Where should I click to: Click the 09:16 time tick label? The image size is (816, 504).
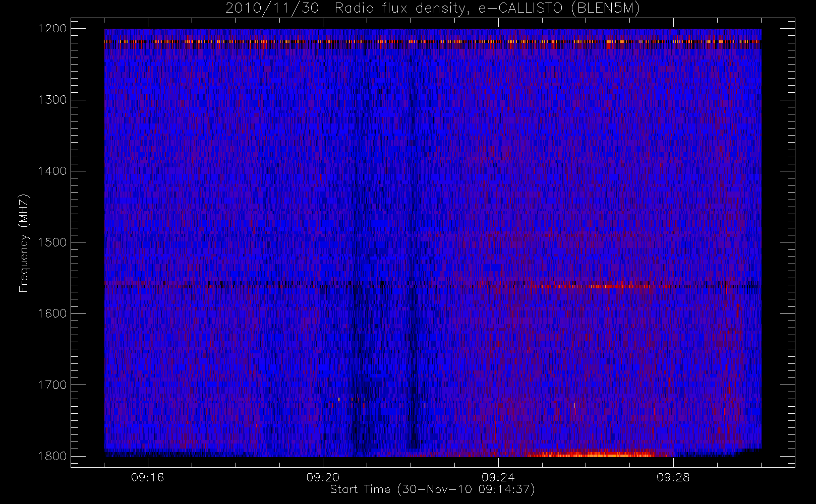pos(148,477)
